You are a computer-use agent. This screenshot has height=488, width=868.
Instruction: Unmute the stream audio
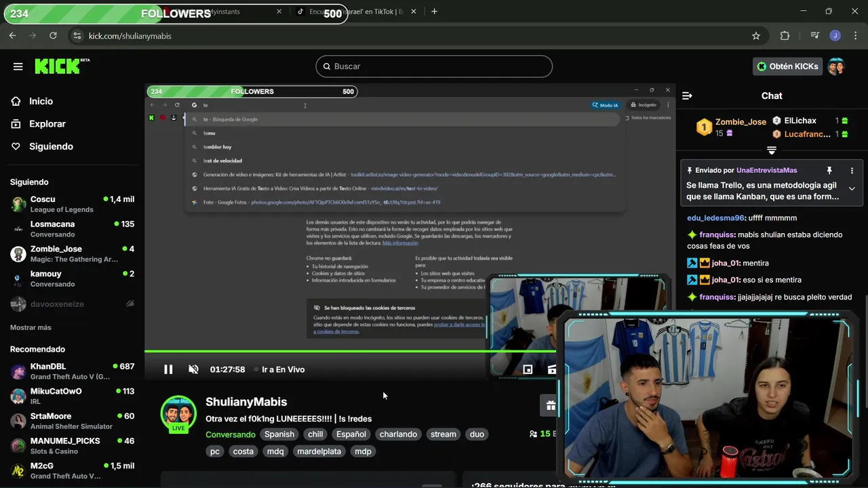tap(193, 369)
